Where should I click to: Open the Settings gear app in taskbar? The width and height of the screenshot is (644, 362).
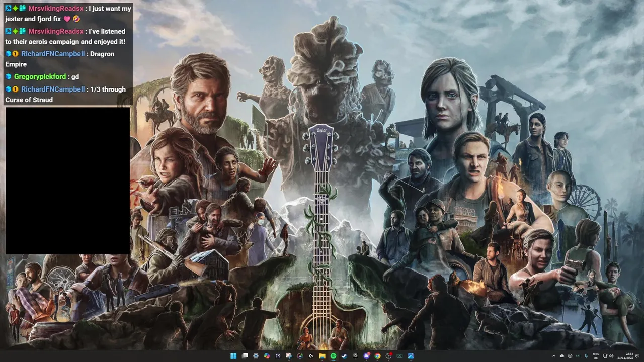coord(256,356)
